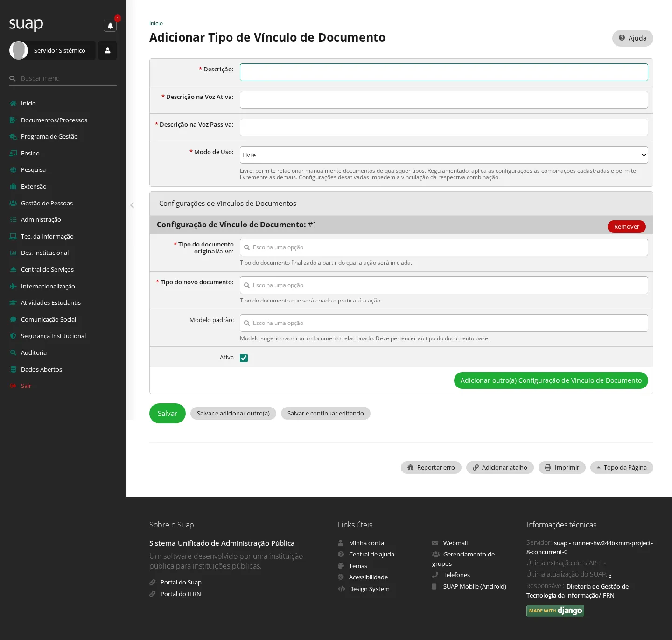Open the Documentos/Processos menu
This screenshot has width=672, height=640.
point(63,120)
